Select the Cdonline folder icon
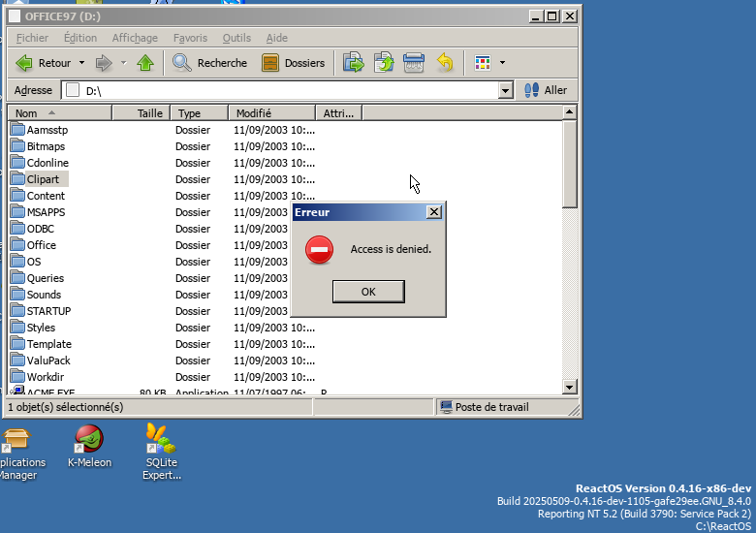 point(17,162)
